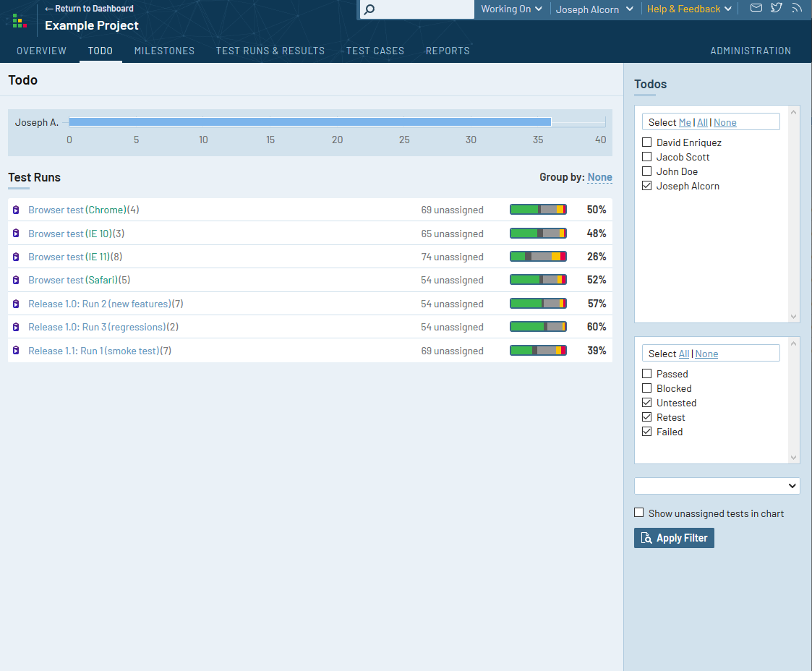Open the Test Runs & Results tab

tap(270, 51)
